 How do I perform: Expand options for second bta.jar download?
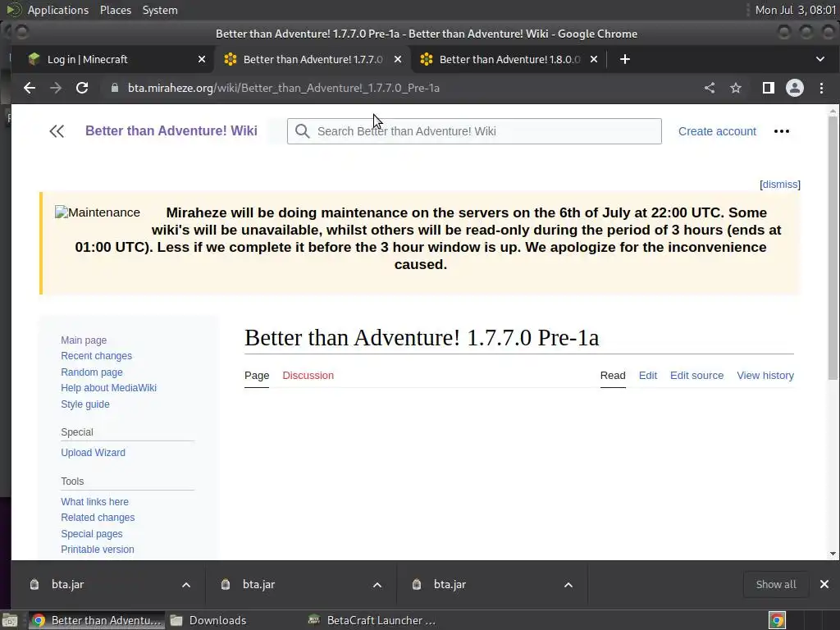[377, 584]
